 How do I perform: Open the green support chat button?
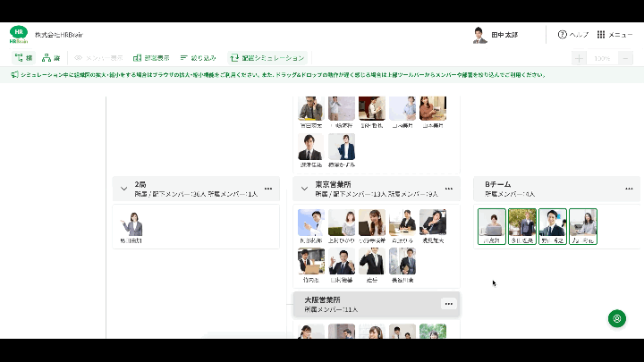(x=617, y=318)
